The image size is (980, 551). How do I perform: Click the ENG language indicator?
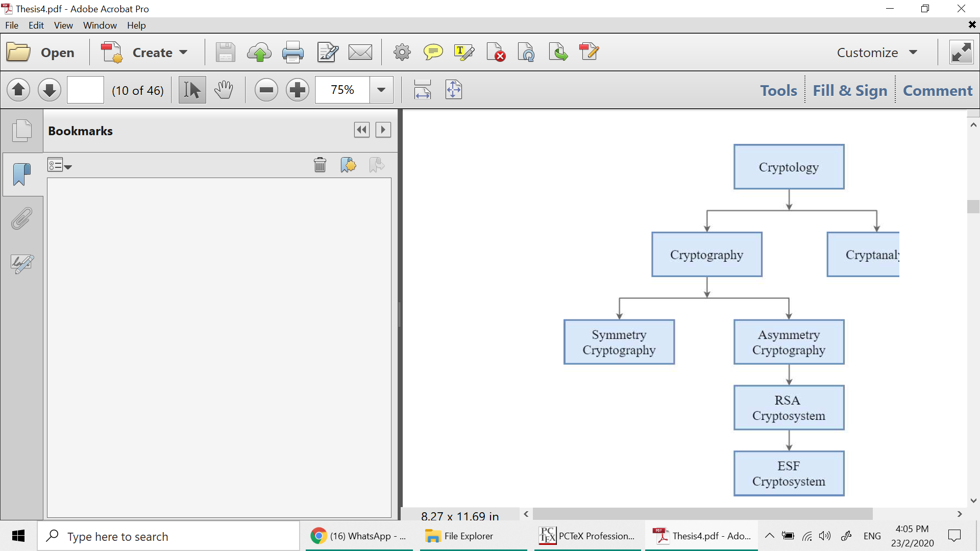(x=872, y=536)
